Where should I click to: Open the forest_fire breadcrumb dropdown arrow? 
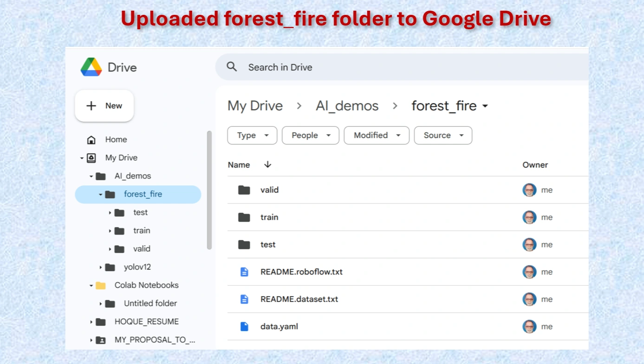click(x=485, y=106)
